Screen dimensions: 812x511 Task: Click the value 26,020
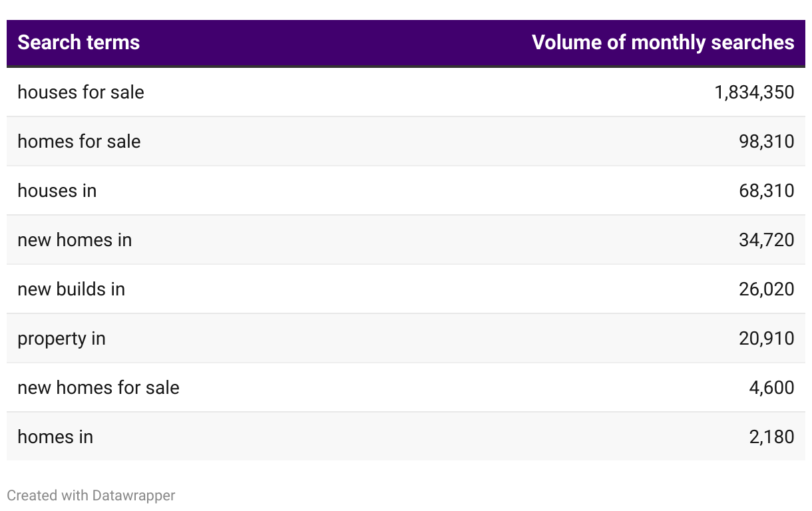(766, 289)
